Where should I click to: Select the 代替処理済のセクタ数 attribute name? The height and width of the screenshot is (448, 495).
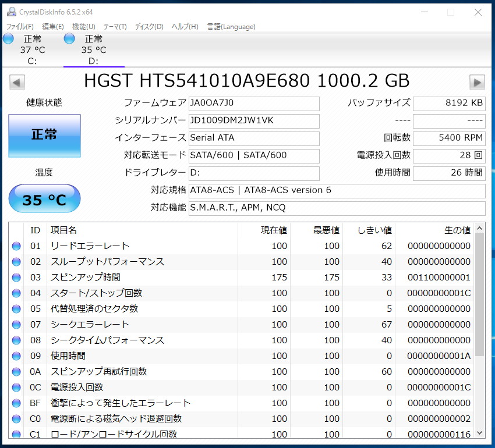94,309
